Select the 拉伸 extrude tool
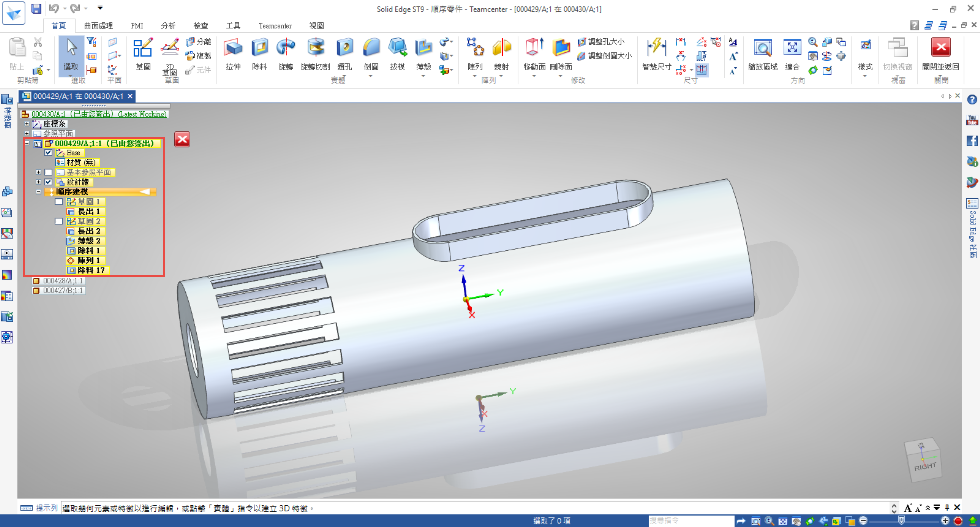The width and height of the screenshot is (980, 527). pos(233,54)
